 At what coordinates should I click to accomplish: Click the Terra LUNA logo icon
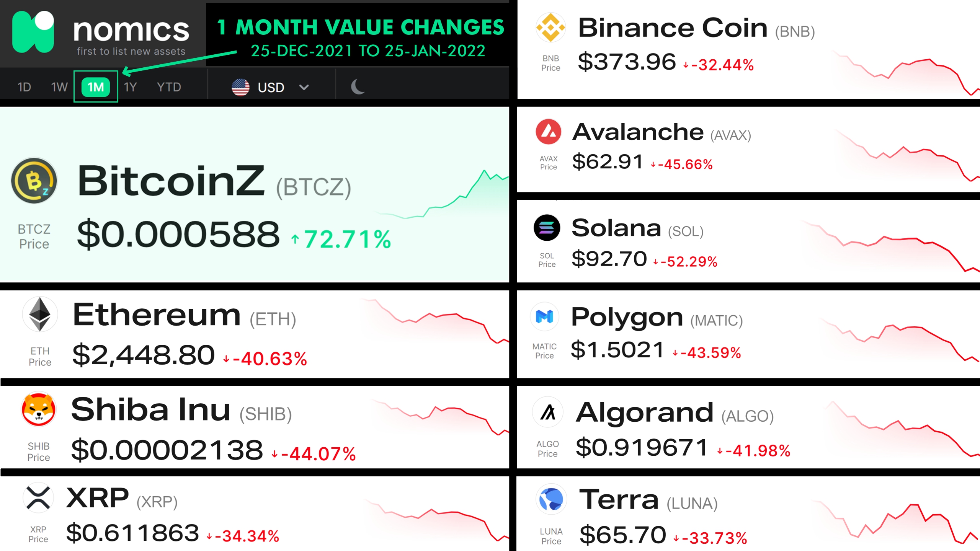tap(551, 499)
